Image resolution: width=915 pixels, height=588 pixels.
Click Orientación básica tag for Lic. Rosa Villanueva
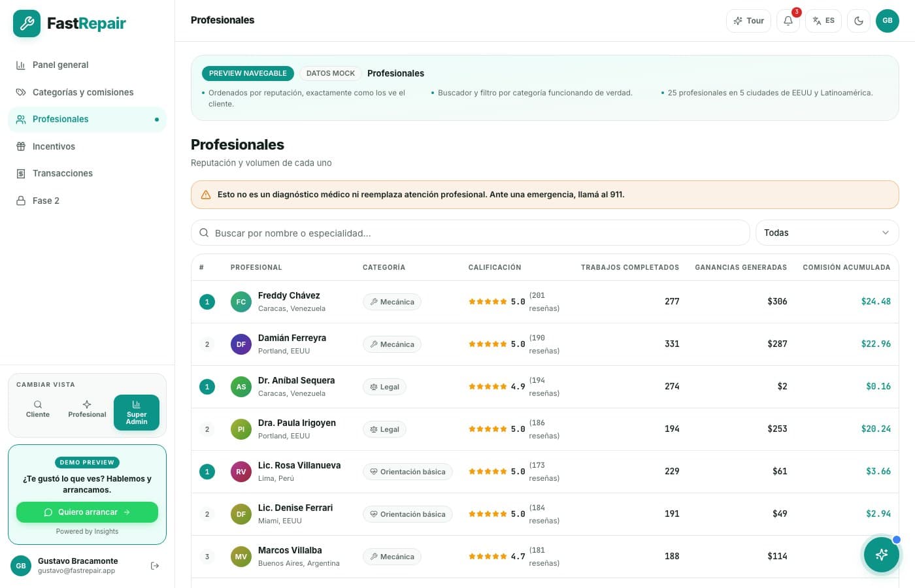tap(408, 472)
